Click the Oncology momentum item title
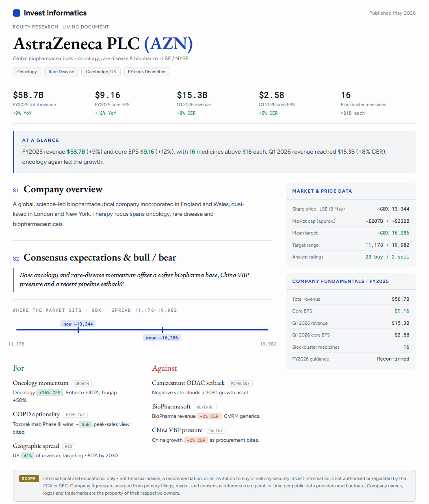Image resolution: width=429 pixels, height=504 pixels. click(41, 383)
